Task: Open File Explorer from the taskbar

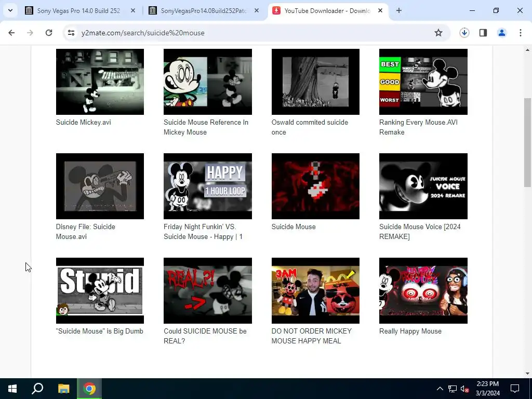Action: [64, 389]
